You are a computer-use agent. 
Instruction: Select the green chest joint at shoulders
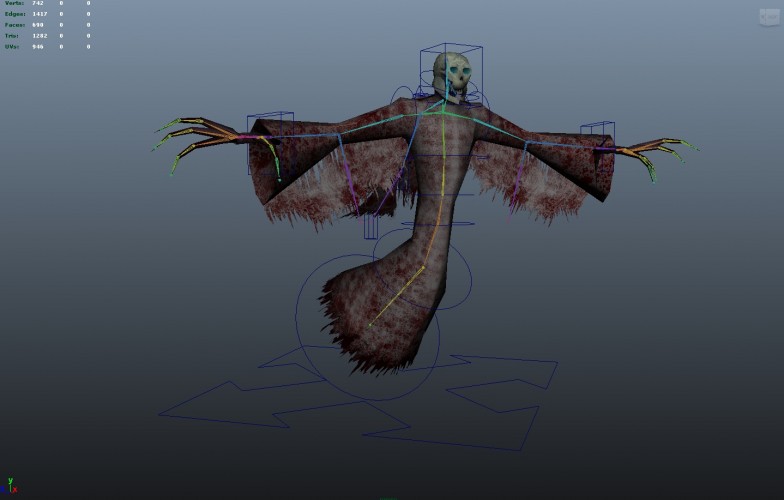[x=443, y=112]
